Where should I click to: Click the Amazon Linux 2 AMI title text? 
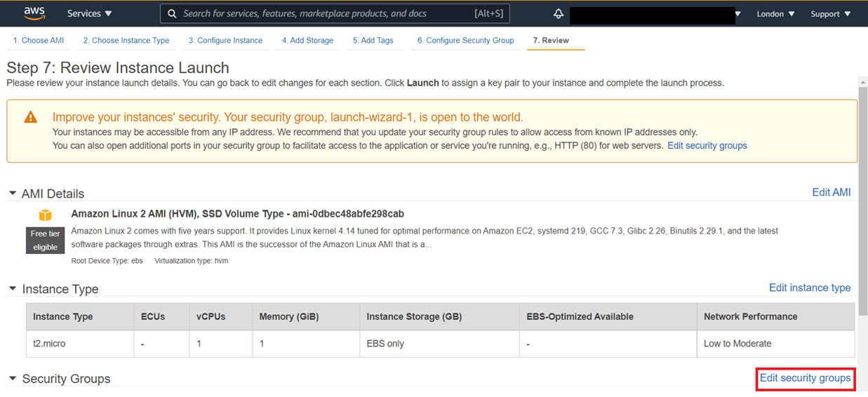(x=238, y=214)
